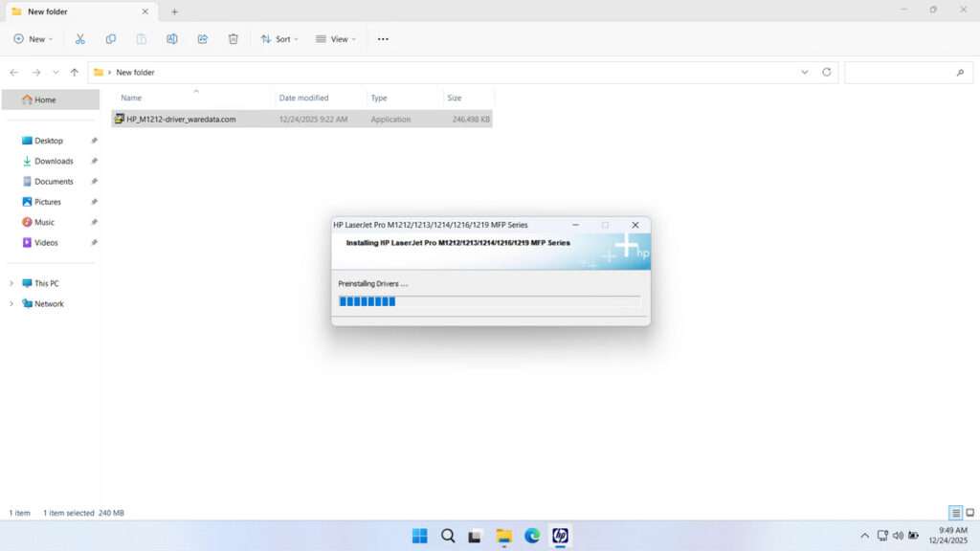The width and height of the screenshot is (980, 551).
Task: Click the Copy icon in the toolbar
Action: 111,38
